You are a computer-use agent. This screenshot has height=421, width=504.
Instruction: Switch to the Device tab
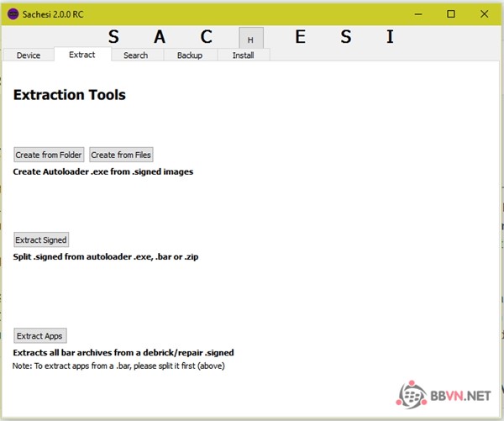pyautogui.click(x=28, y=55)
